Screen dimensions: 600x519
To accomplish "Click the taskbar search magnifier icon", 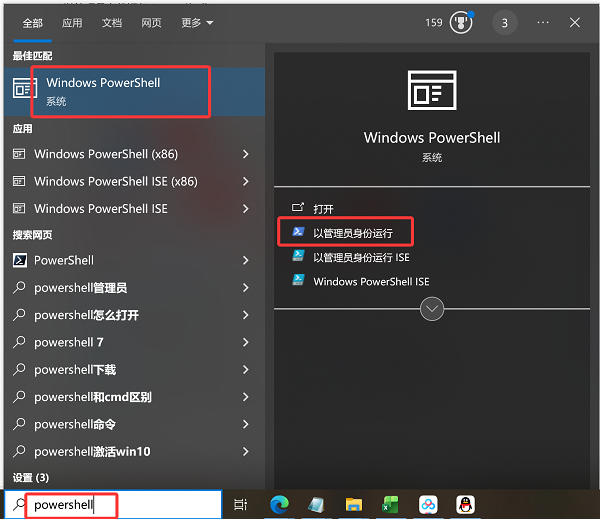I will click(x=19, y=504).
